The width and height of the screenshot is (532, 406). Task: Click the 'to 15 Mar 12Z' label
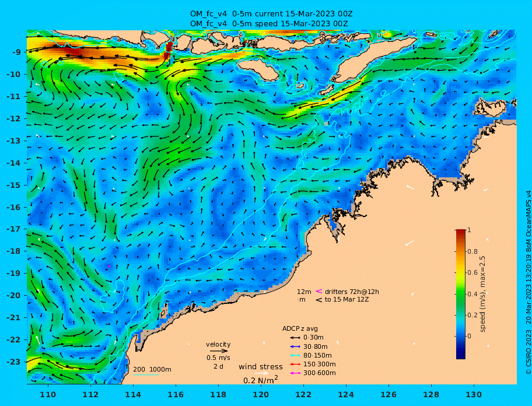tap(346, 299)
